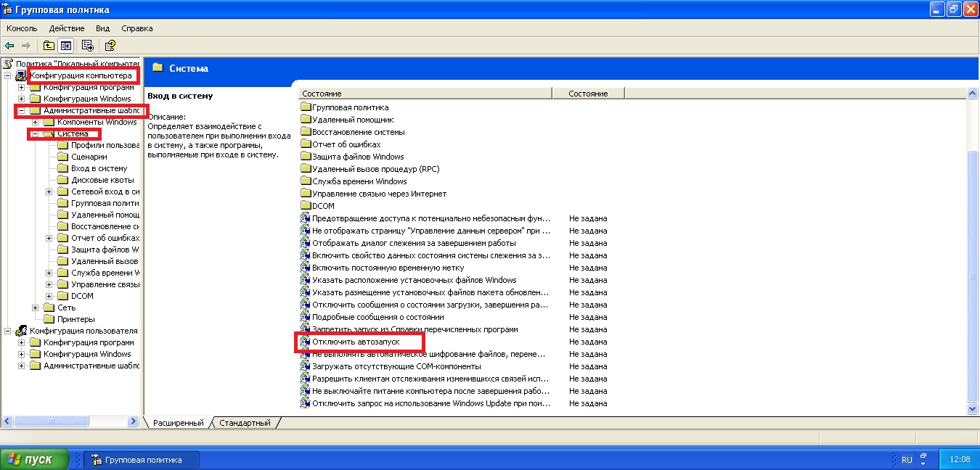The image size is (980, 470).
Task: Switch to the Расширенный tab
Action: (x=179, y=423)
